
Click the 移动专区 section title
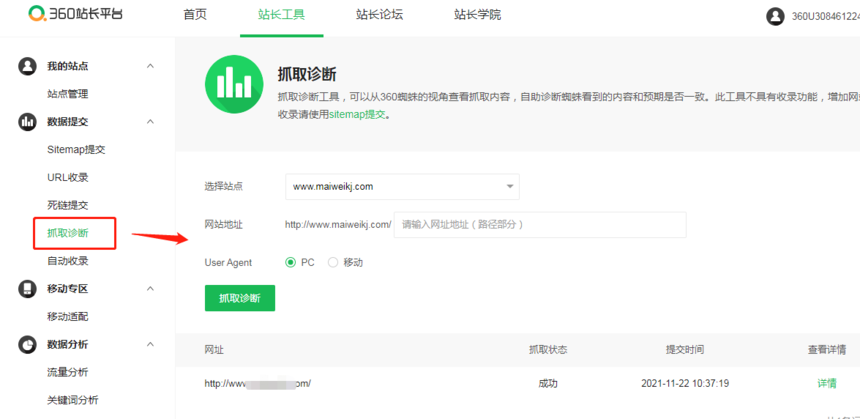pos(67,289)
